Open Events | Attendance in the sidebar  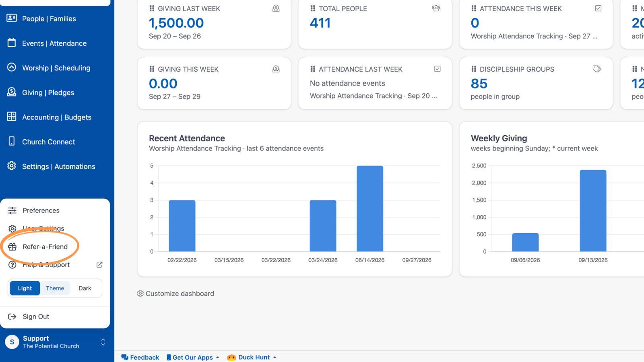pos(54,43)
